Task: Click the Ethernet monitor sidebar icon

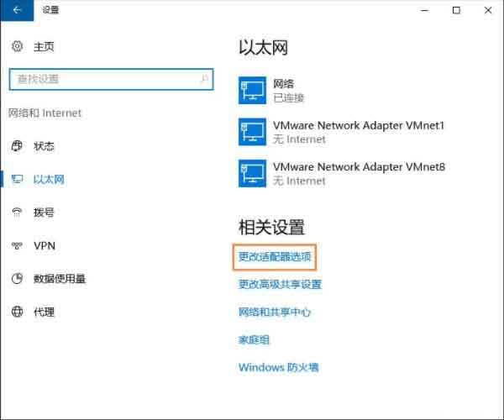Action: [x=17, y=179]
